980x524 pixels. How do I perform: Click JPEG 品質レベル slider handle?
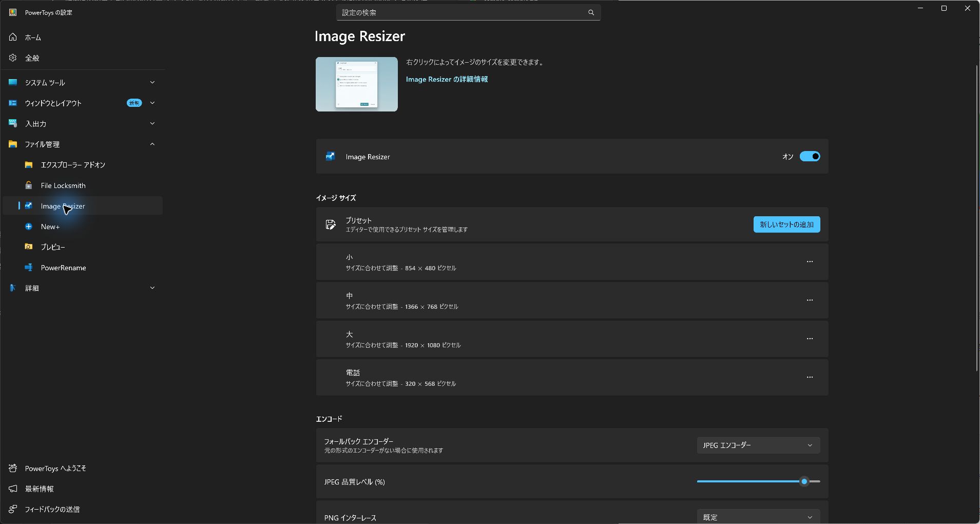pos(804,481)
